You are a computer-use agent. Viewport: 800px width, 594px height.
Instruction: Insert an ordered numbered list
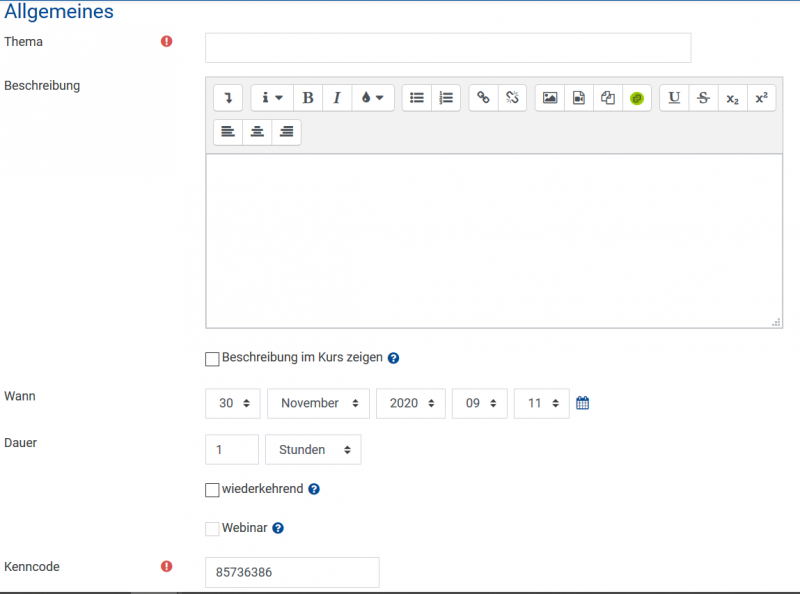446,98
